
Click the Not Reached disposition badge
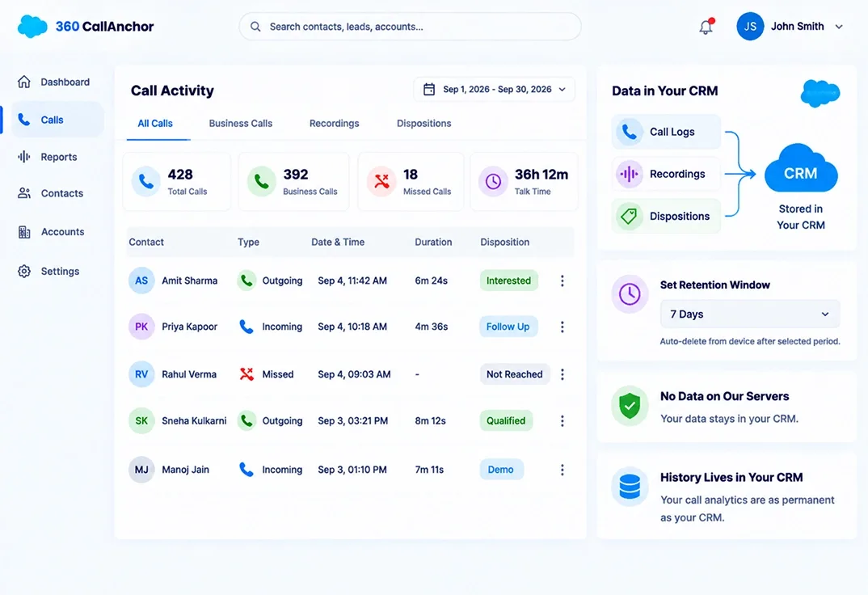coord(515,374)
